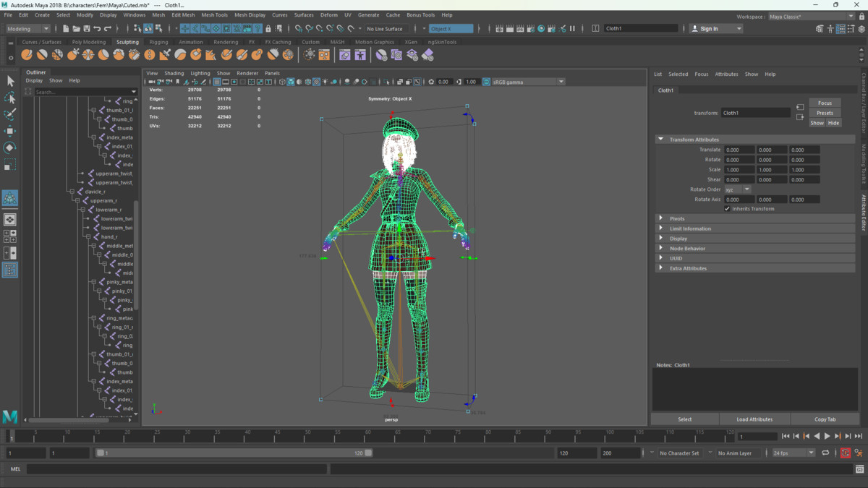This screenshot has height=488, width=868.
Task: Toggle the auto keyframe button
Action: (845, 453)
